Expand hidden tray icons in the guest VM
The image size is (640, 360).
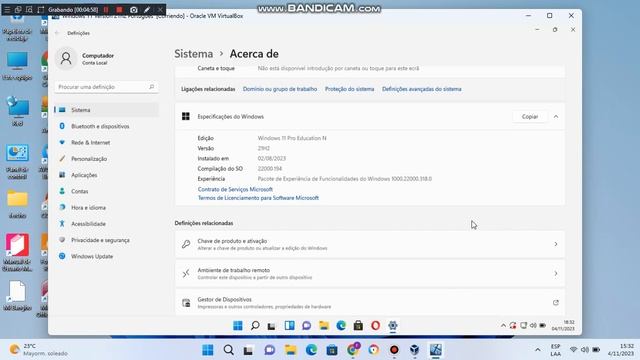503,325
